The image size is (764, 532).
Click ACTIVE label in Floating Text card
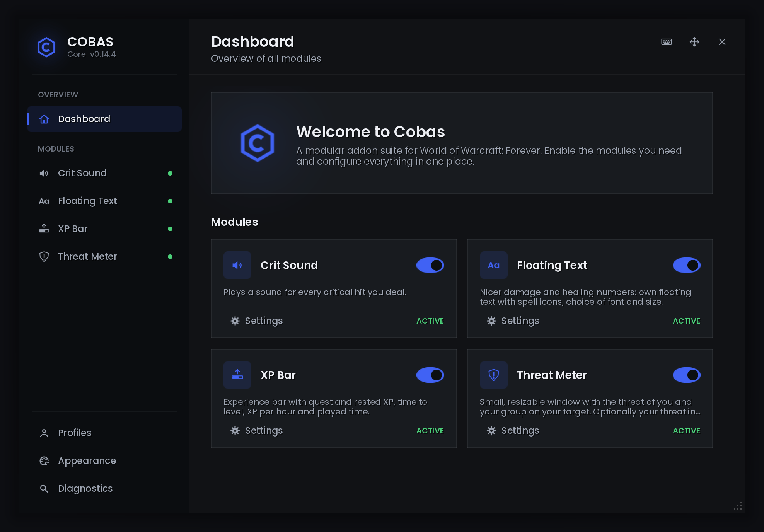click(x=686, y=321)
